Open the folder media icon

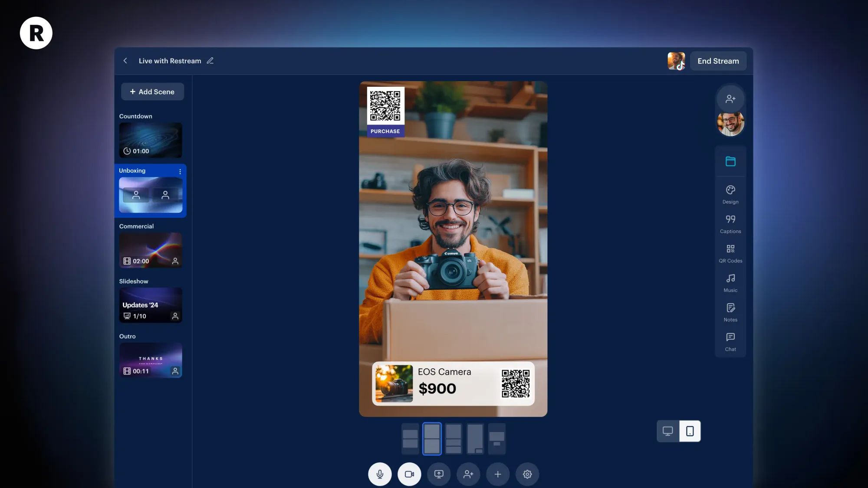pyautogui.click(x=730, y=161)
